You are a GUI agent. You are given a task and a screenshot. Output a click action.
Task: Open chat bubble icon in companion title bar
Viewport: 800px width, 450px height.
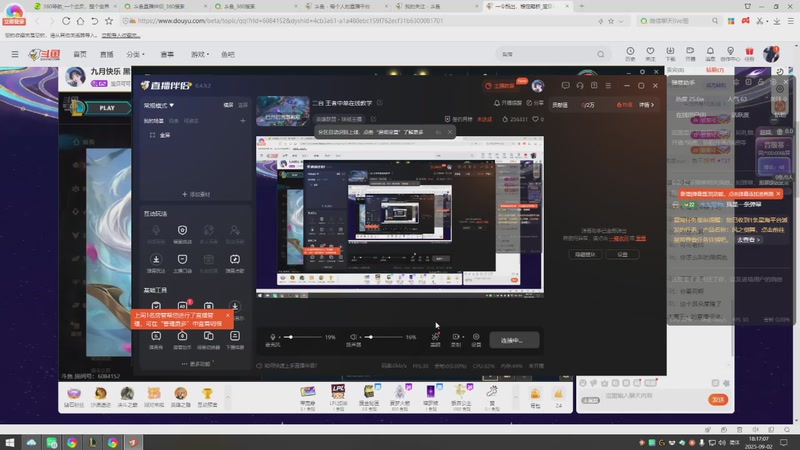click(x=565, y=86)
